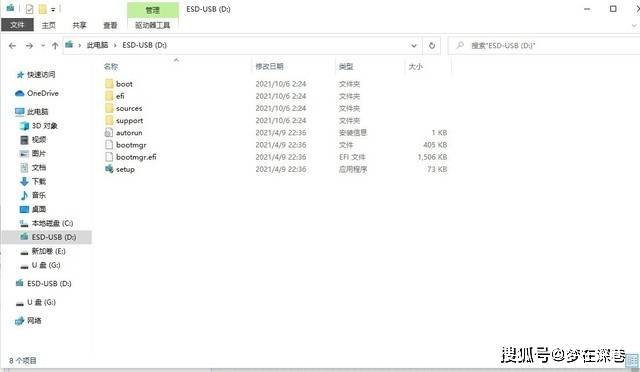Select the support folder icon

pyautogui.click(x=109, y=120)
